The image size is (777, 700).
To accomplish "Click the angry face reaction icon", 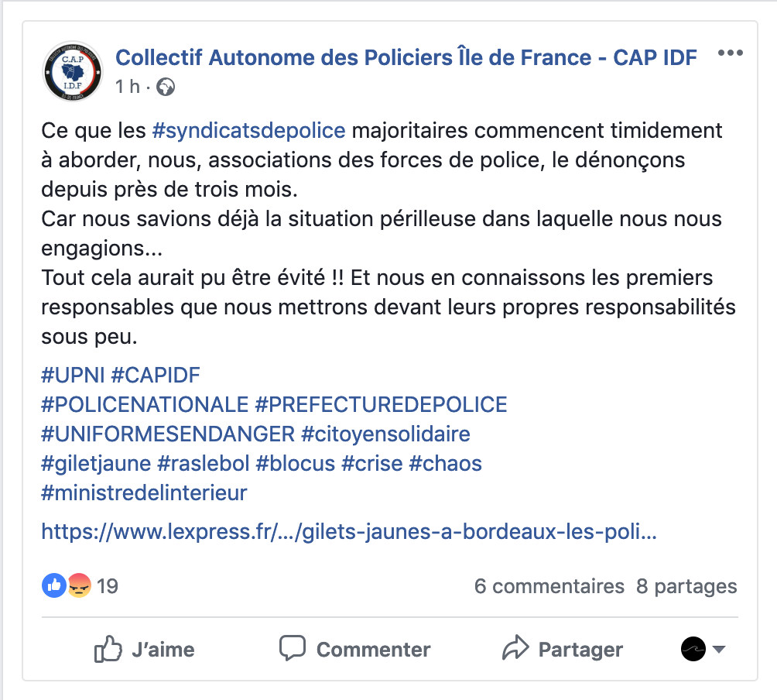I will (79, 585).
